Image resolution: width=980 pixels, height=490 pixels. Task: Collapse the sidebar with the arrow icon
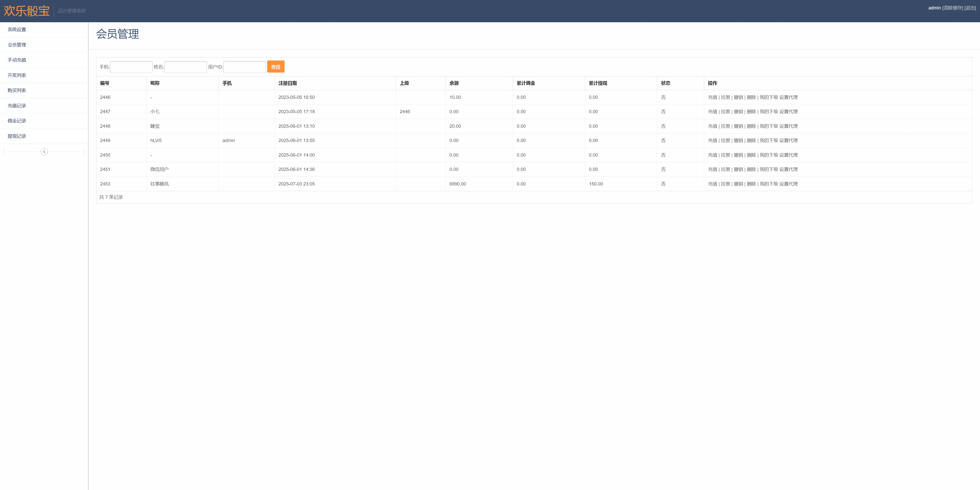tap(44, 151)
